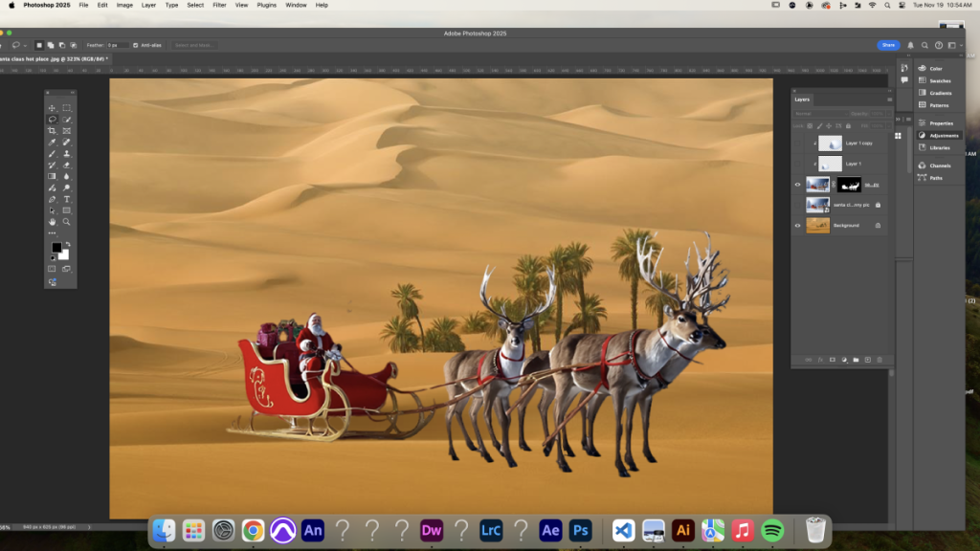980x551 pixels.
Task: Open the Layers panel flyout menu
Action: (x=889, y=99)
